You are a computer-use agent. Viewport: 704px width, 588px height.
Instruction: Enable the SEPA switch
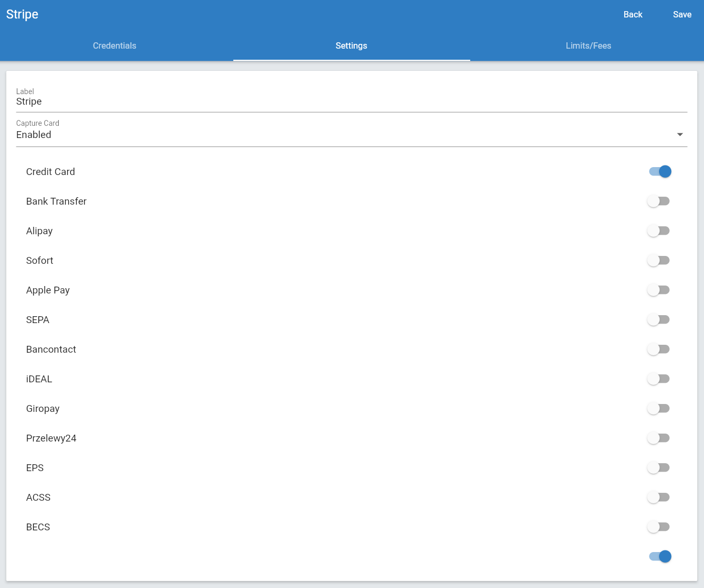pos(659,319)
